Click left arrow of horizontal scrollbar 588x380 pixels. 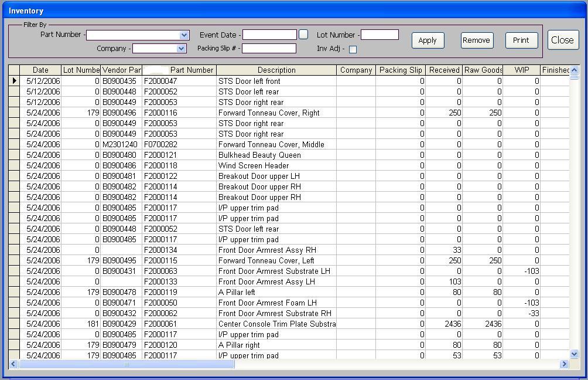[x=13, y=364]
